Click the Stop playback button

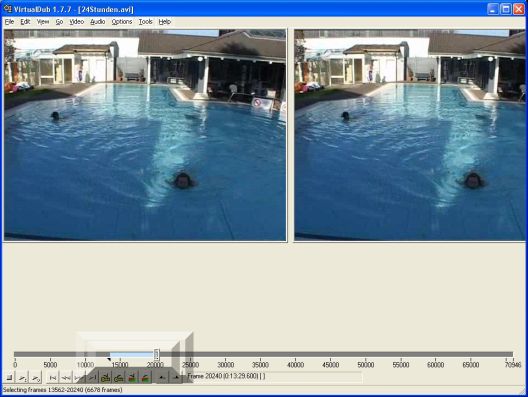[x=9, y=378]
